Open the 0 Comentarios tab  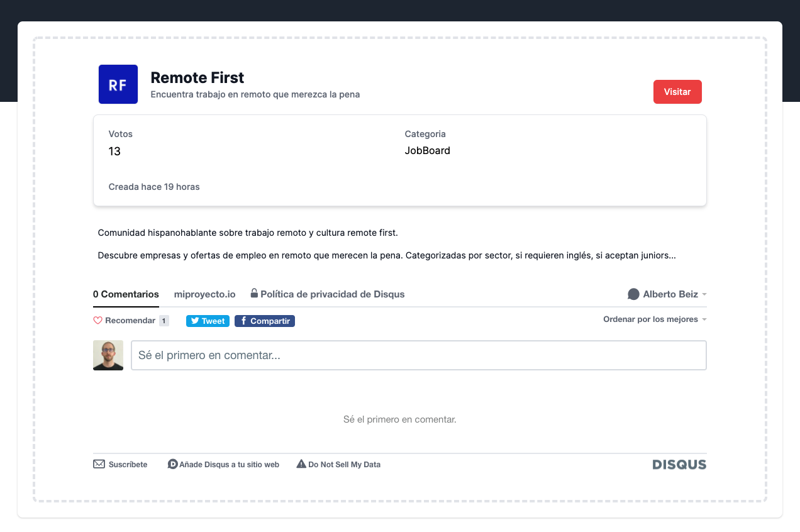[x=126, y=294]
